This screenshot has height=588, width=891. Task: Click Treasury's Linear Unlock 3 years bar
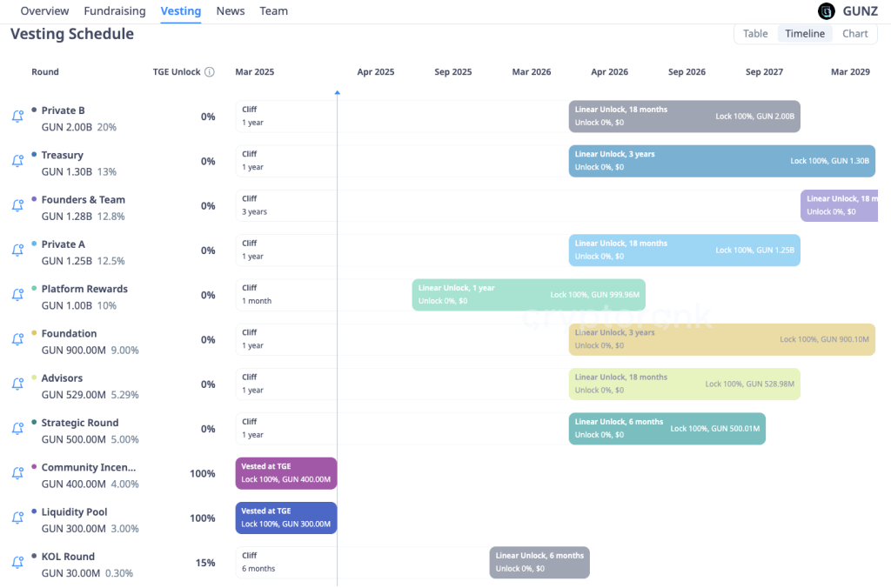click(722, 161)
